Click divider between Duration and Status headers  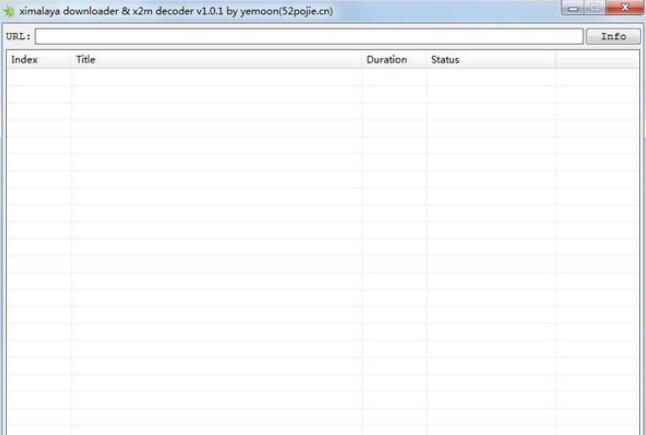pyautogui.click(x=427, y=60)
